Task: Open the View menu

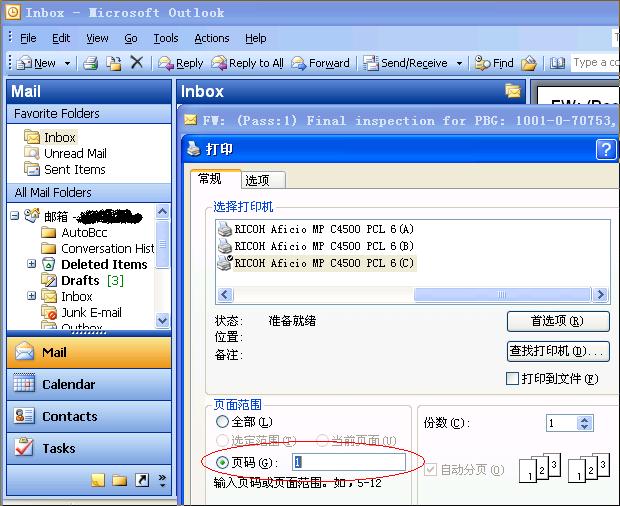Action: (x=97, y=38)
